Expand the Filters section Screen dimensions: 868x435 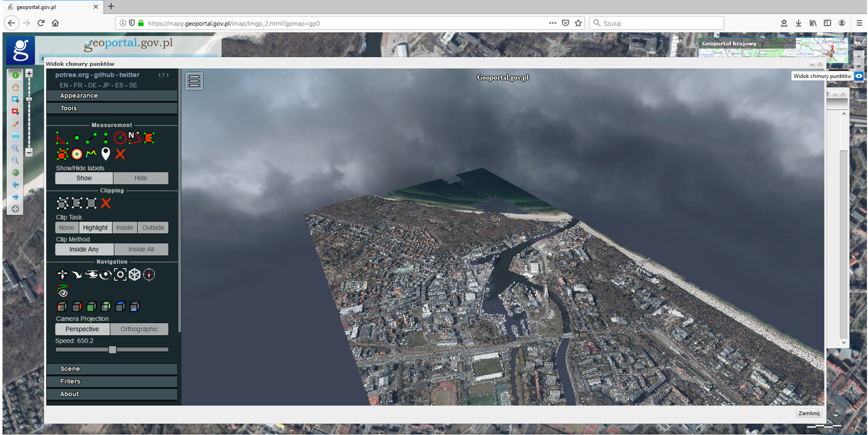tap(112, 382)
